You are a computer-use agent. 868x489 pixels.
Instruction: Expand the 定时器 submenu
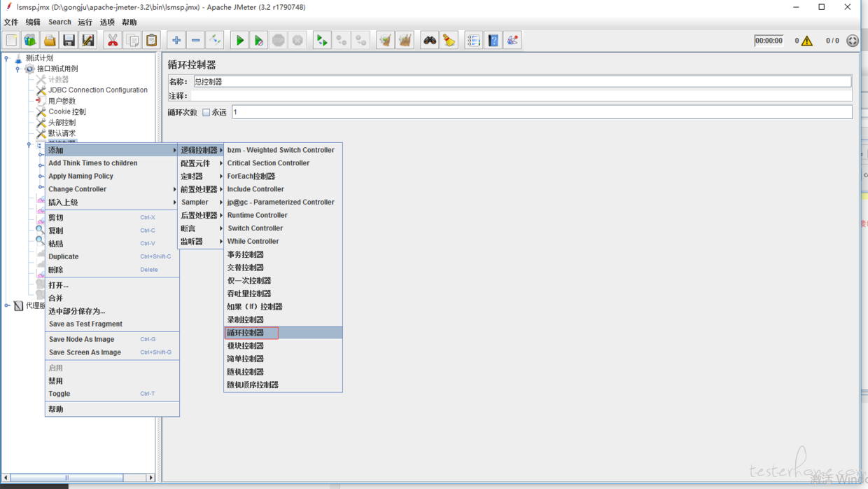point(201,177)
